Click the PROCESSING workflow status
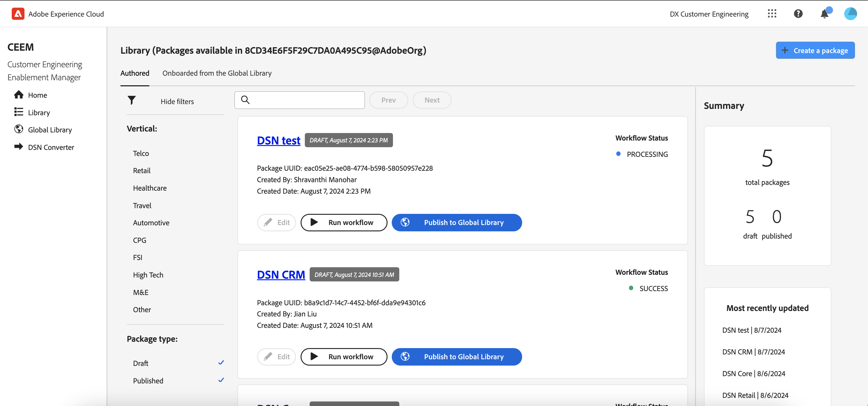 pos(647,154)
